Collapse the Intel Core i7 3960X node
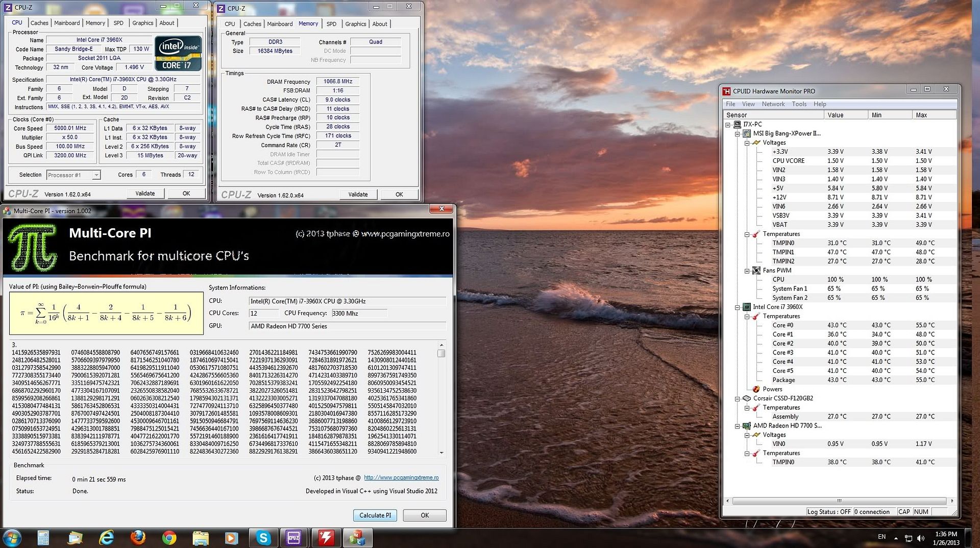Viewport: 980px width, 548px height. (x=737, y=307)
